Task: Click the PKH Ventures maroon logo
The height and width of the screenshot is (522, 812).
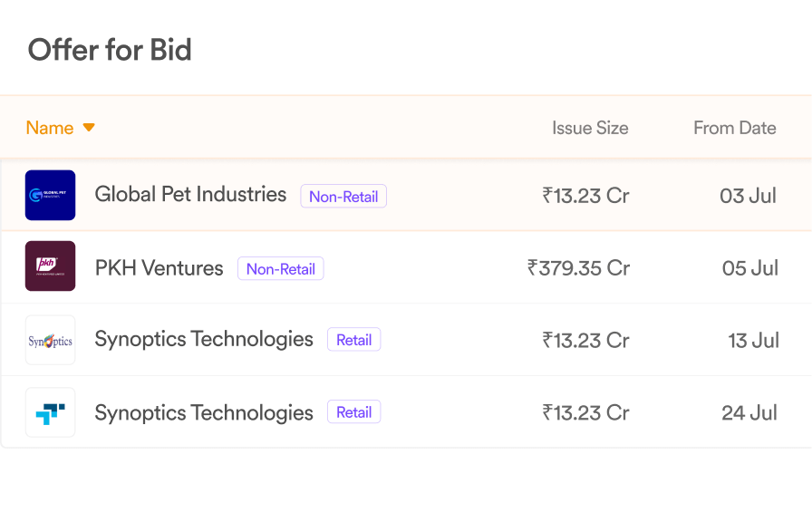Action: tap(50, 266)
